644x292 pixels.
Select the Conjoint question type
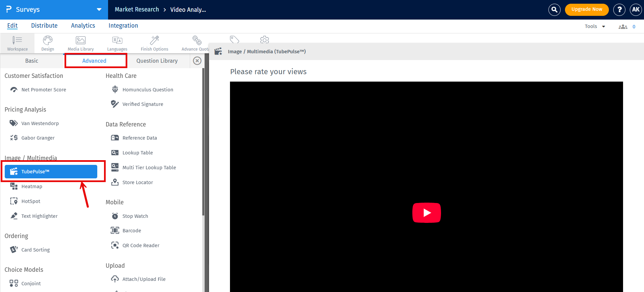click(x=31, y=284)
